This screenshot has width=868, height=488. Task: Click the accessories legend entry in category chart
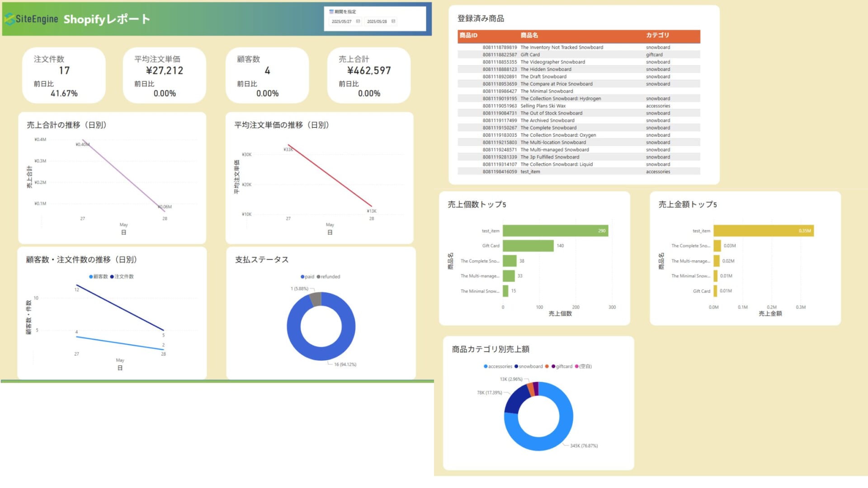tap(498, 366)
